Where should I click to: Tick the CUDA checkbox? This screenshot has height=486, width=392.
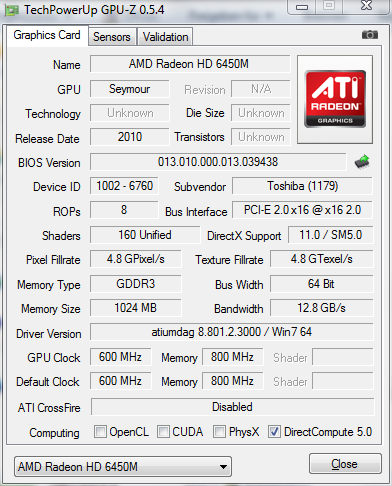coord(163,432)
